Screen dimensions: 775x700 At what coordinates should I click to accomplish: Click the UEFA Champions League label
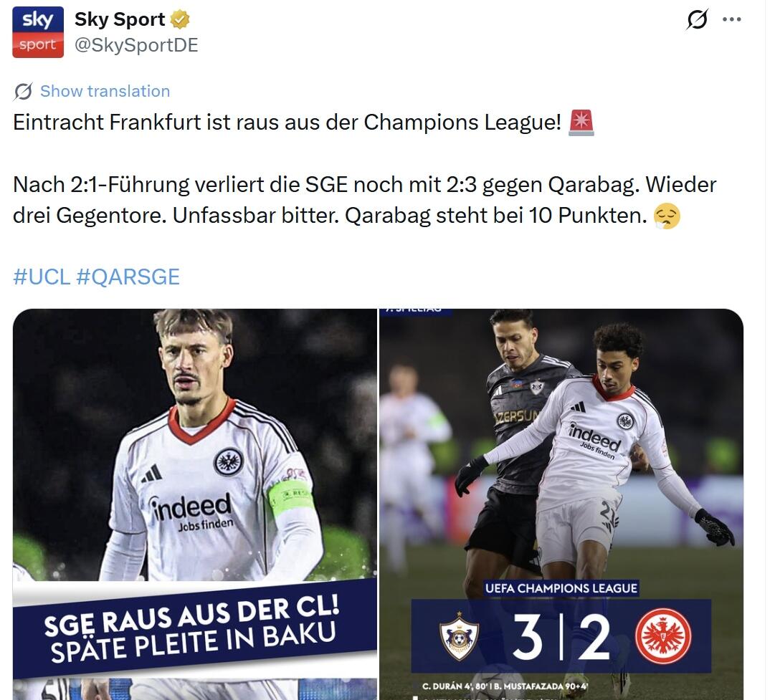tap(561, 588)
